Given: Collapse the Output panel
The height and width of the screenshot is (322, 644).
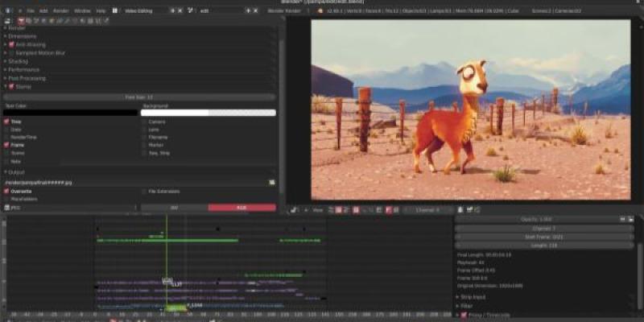Looking at the screenshot, I should click(x=5, y=172).
